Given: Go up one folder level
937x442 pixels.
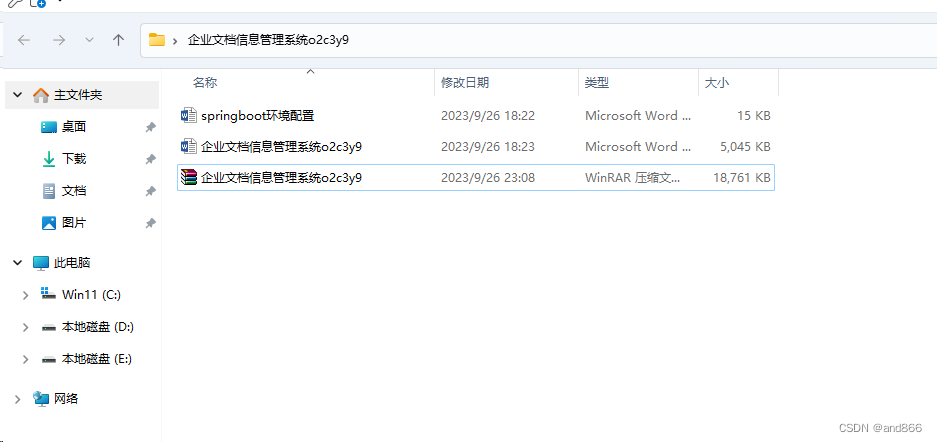Looking at the screenshot, I should coord(118,40).
